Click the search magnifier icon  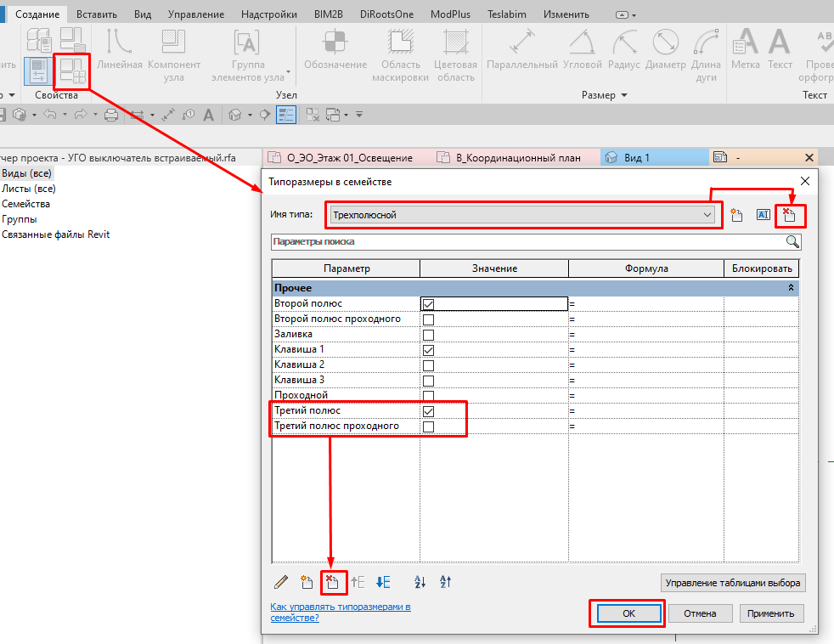792,242
